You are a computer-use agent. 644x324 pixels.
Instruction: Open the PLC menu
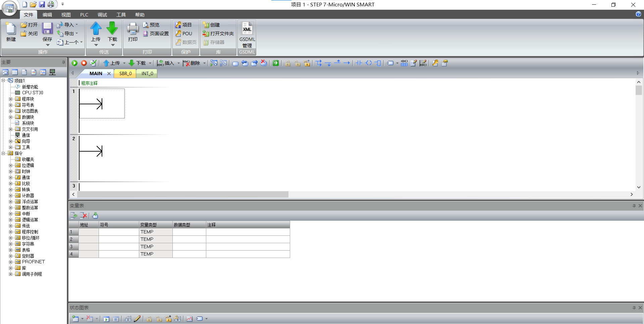84,14
